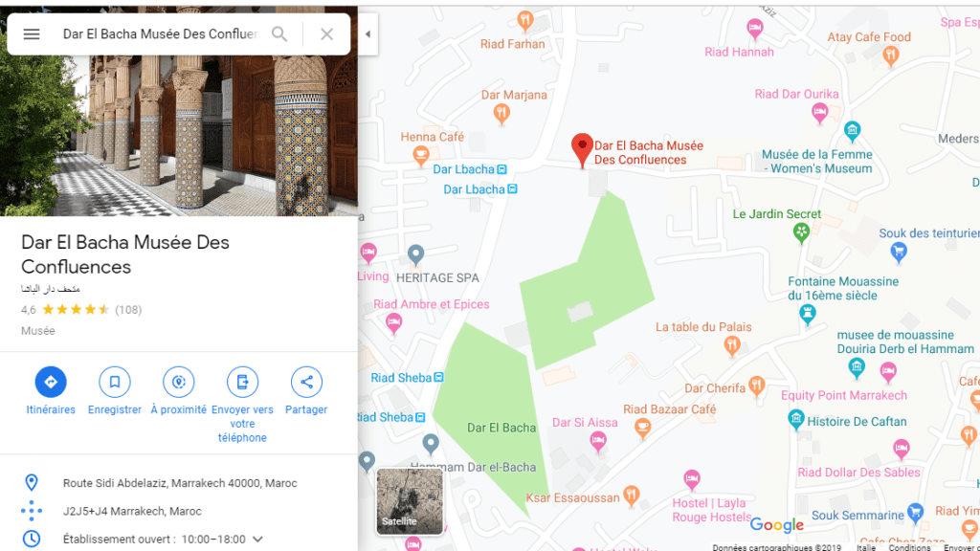Collapse the side panel arrow
The width and height of the screenshot is (980, 551).
pyautogui.click(x=368, y=34)
